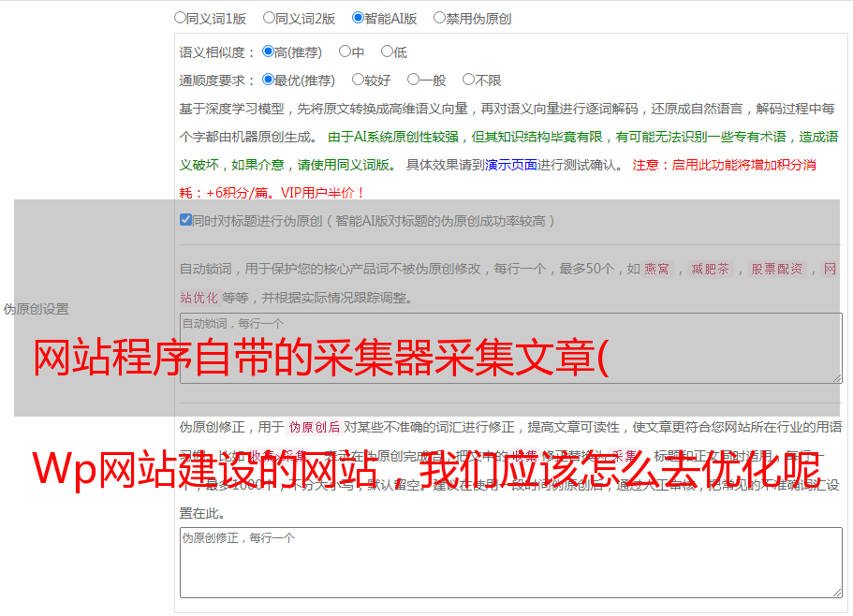
Task: Click the 伪原创设置 section label
Action: click(x=37, y=309)
